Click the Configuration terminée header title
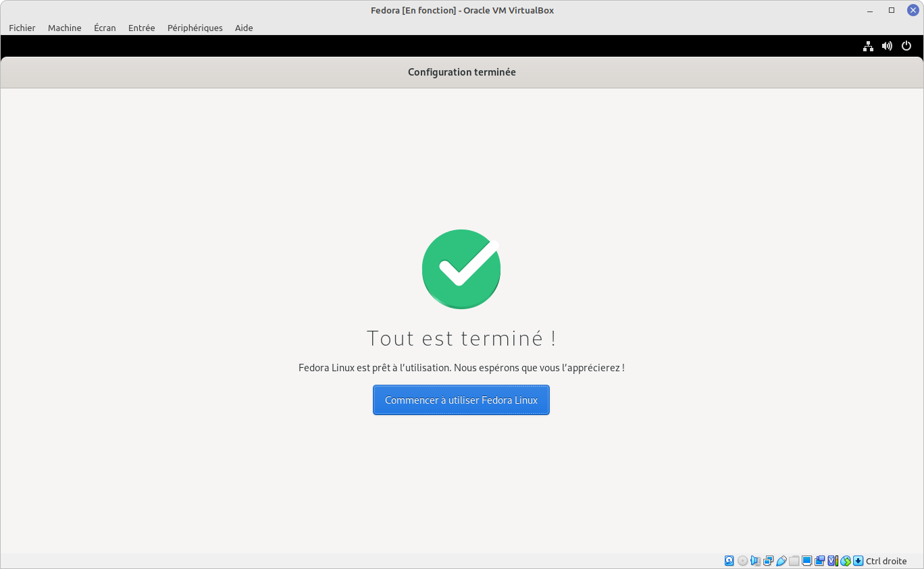 pyautogui.click(x=462, y=72)
